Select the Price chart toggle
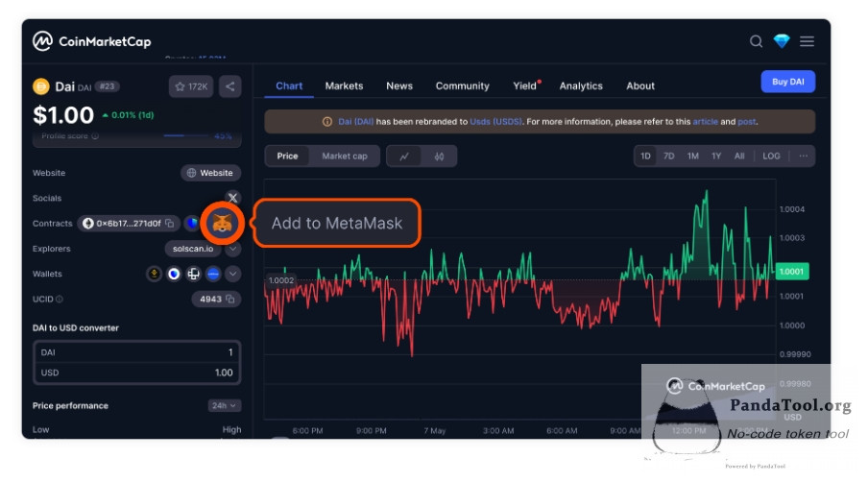868x482 pixels. coord(287,157)
